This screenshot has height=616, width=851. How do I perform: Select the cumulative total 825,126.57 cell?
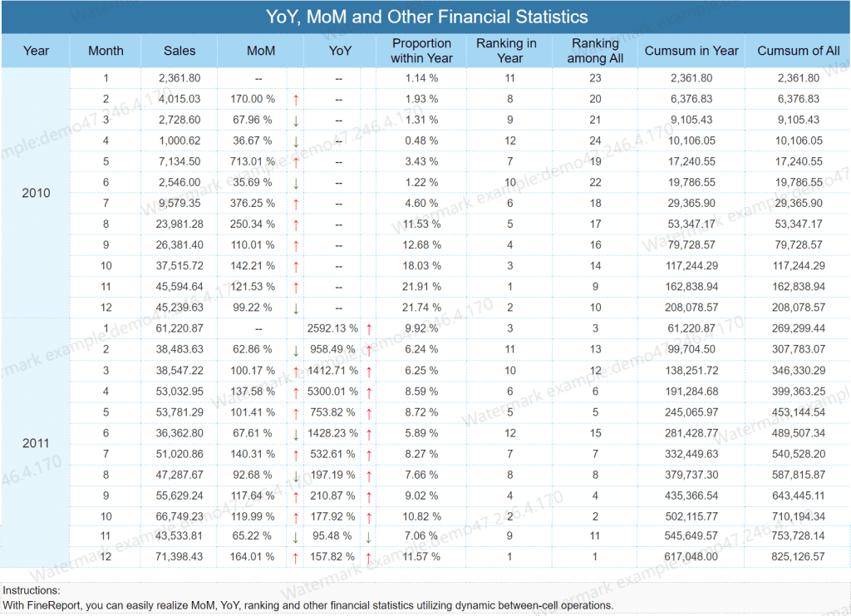(x=798, y=557)
